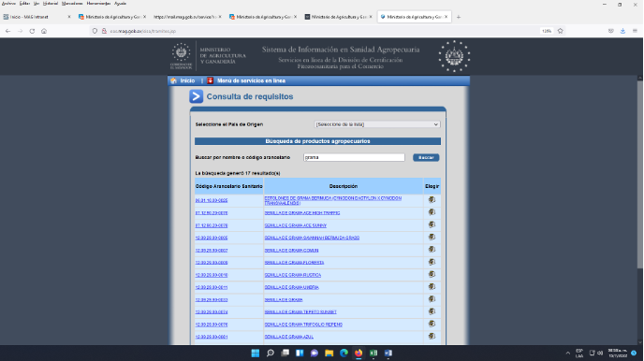Open SEMILLA DE GRAMA COMUN link
Image resolution: width=644 pixels, height=361 pixels.
[292, 250]
